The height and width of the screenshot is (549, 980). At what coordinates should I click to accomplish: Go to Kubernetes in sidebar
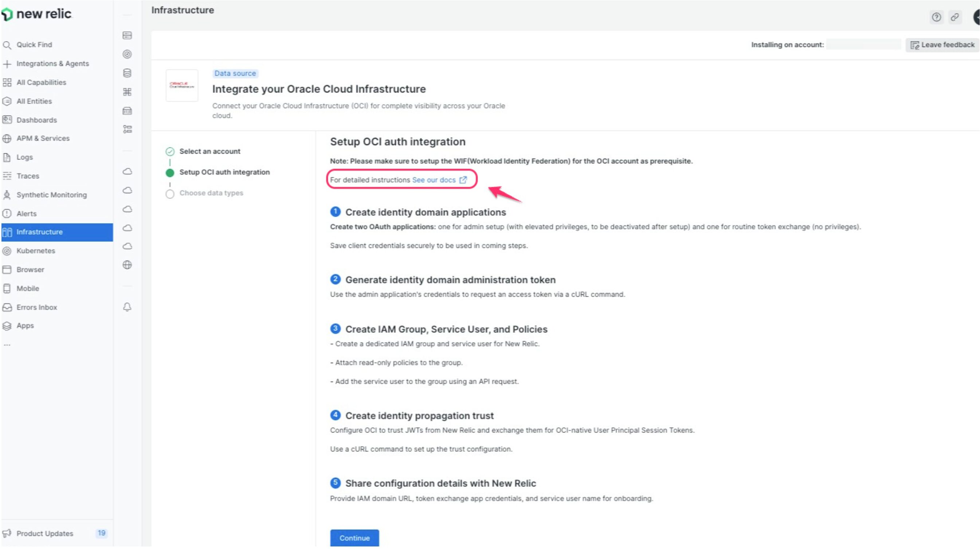click(x=36, y=251)
